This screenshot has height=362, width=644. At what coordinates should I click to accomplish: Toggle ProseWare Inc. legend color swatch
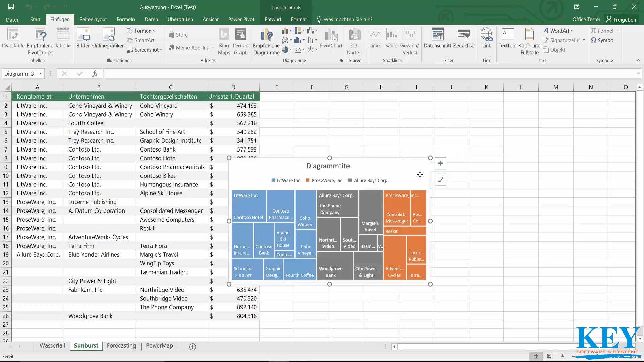pyautogui.click(x=307, y=180)
